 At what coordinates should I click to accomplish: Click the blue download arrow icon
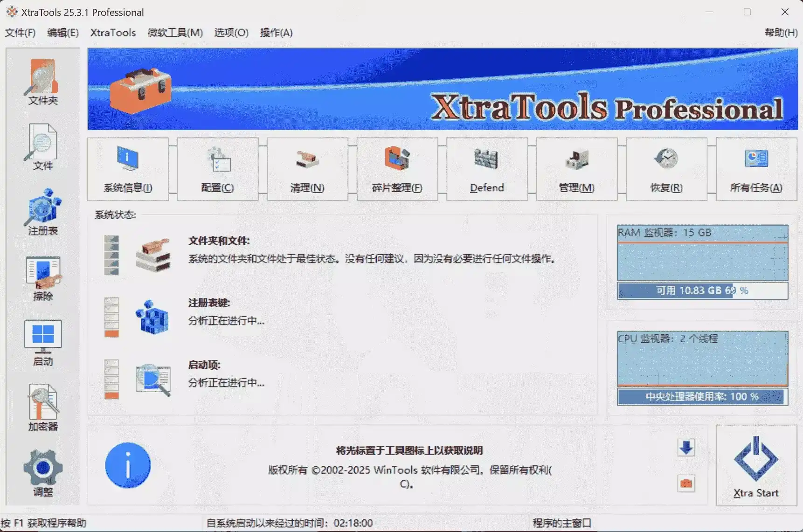point(686,448)
